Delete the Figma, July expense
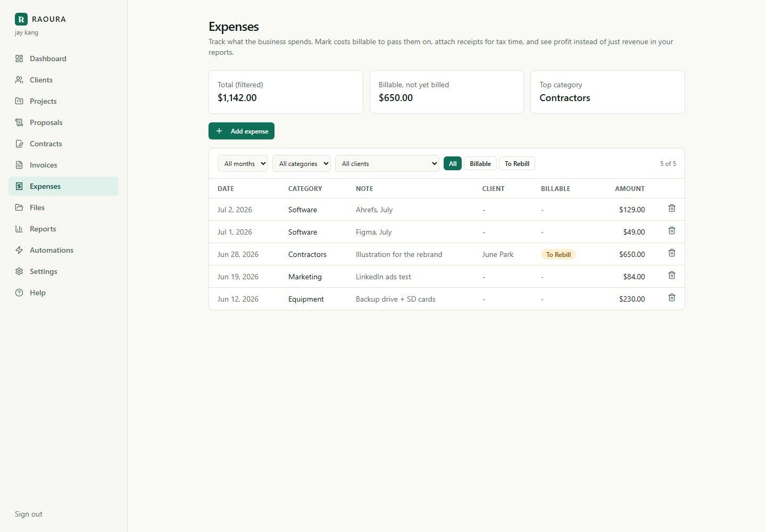766x532 pixels. point(672,231)
